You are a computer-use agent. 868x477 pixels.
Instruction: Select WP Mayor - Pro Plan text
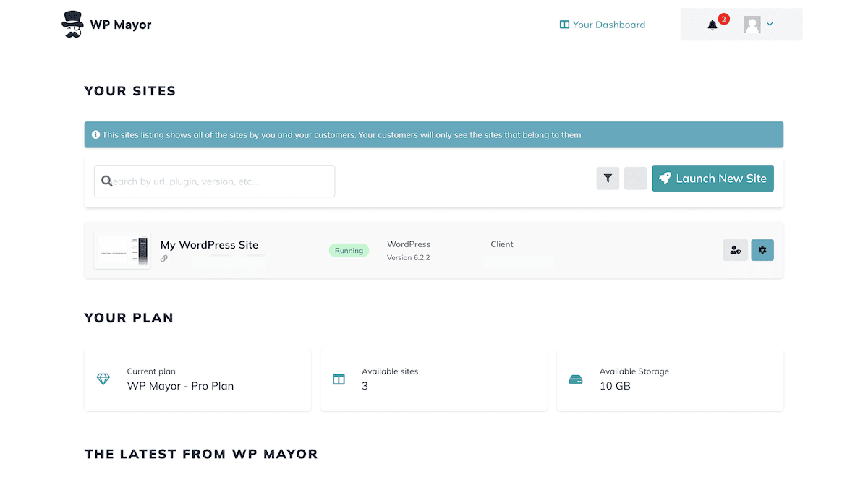(x=180, y=386)
